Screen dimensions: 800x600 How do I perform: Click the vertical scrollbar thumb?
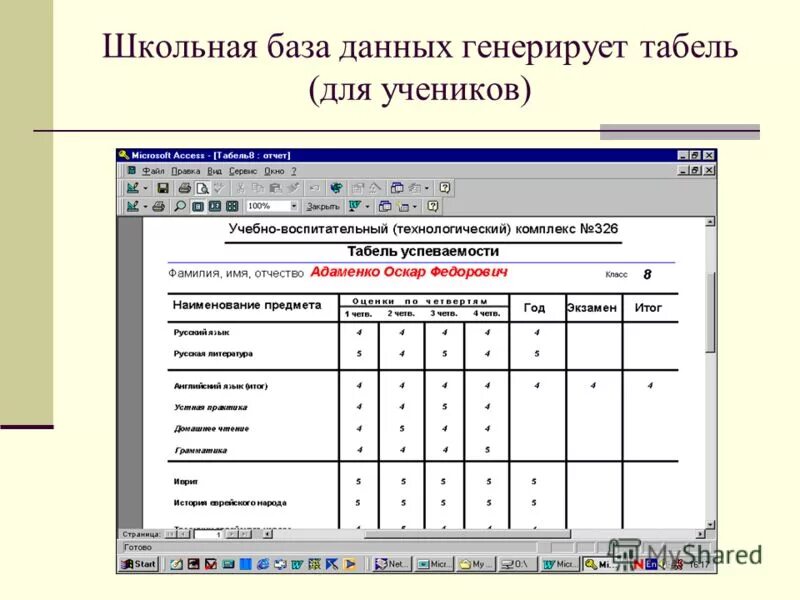tap(710, 312)
